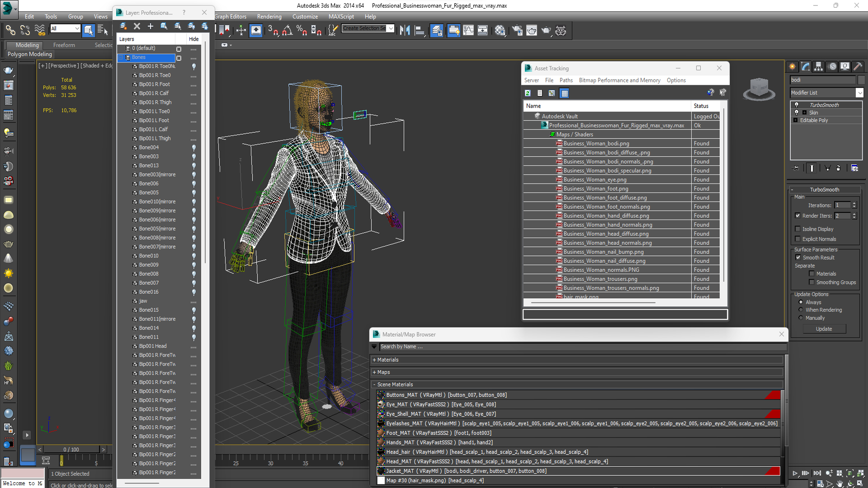This screenshot has width=868, height=488.
Task: Select the When Rendering update option
Action: tap(801, 310)
